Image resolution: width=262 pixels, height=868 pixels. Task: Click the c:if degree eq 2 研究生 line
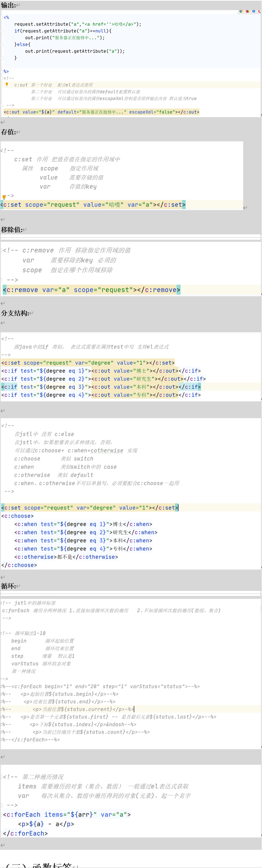(103, 379)
